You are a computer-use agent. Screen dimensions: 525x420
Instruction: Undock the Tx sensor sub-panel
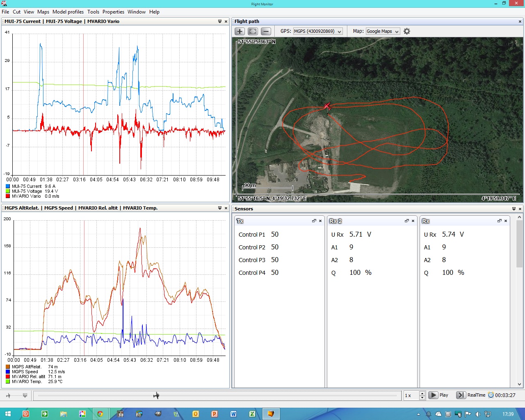(314, 221)
